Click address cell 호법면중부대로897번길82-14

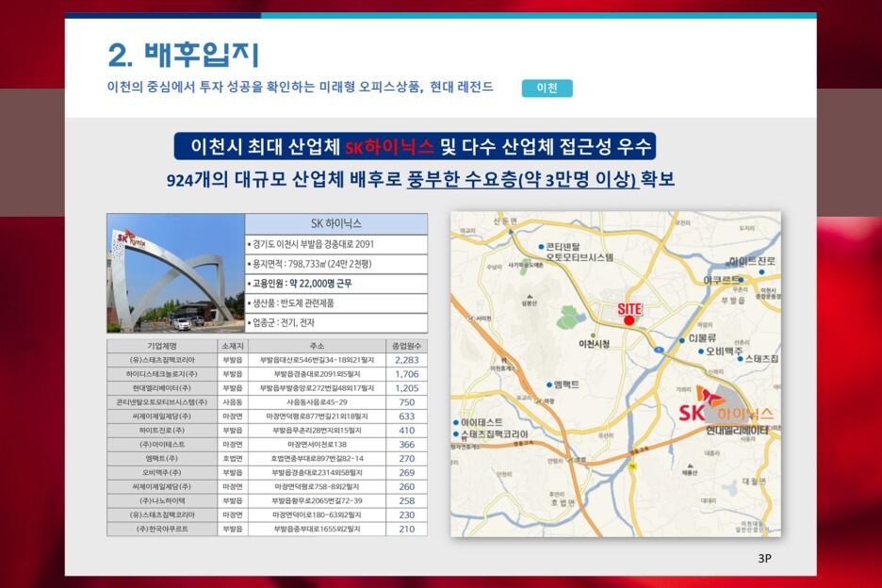[x=317, y=459]
